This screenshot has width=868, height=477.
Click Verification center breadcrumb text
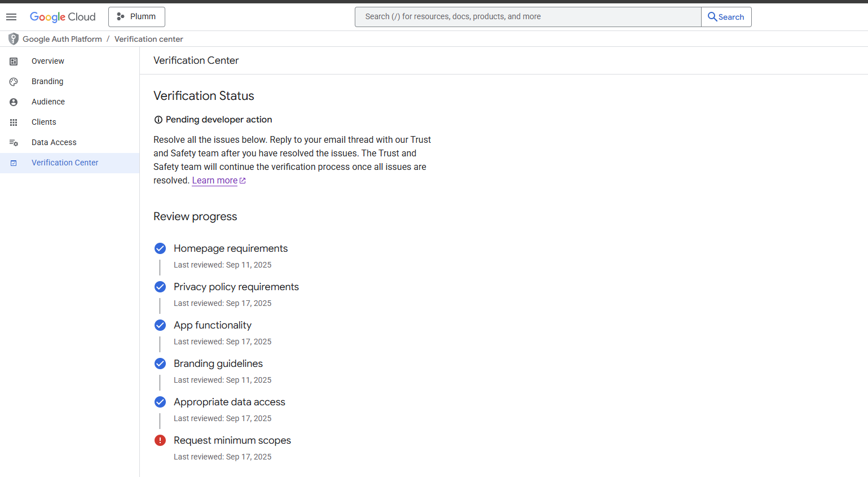(149, 39)
